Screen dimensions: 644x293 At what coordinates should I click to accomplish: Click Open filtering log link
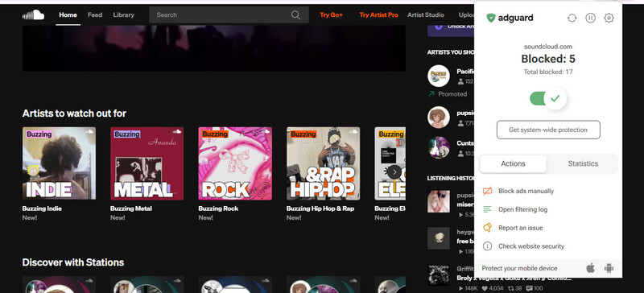522,209
